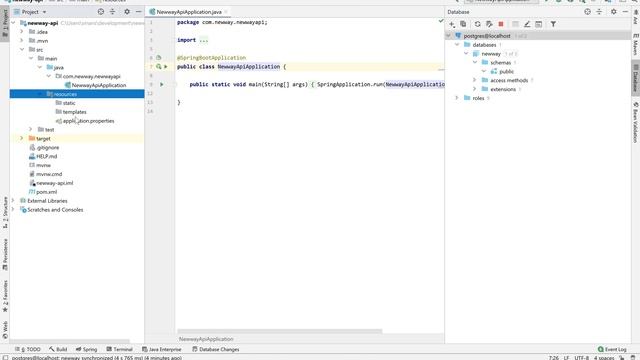Open the Favorites side panel tab
640x360 pixels.
(x=5, y=296)
